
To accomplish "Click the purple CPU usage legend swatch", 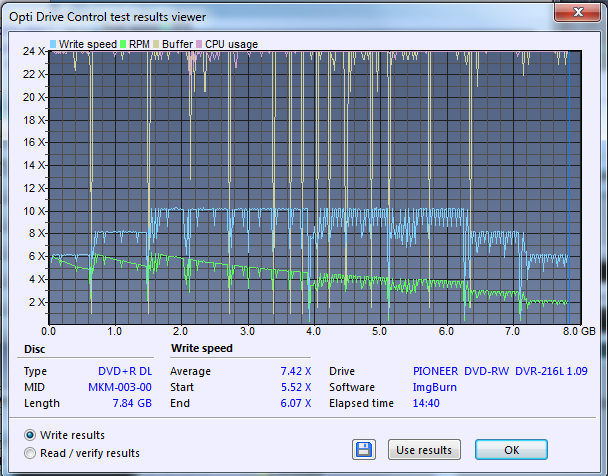I will 200,44.
